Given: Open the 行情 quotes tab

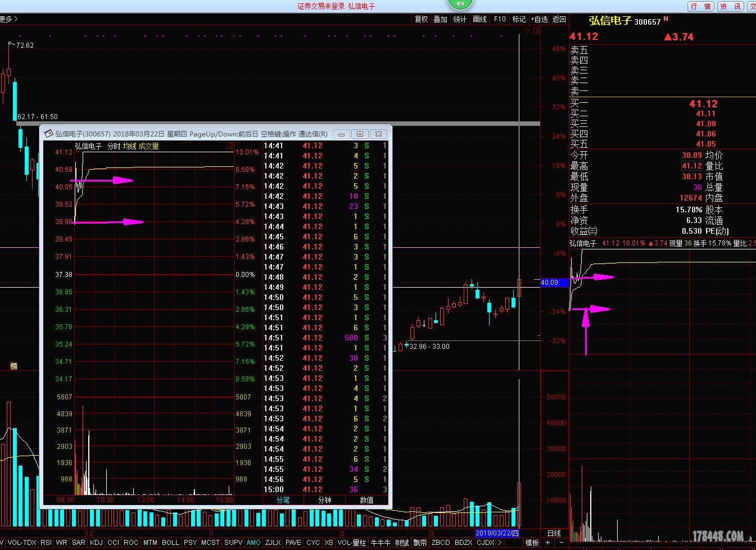Looking at the screenshot, I should (x=701, y=6).
